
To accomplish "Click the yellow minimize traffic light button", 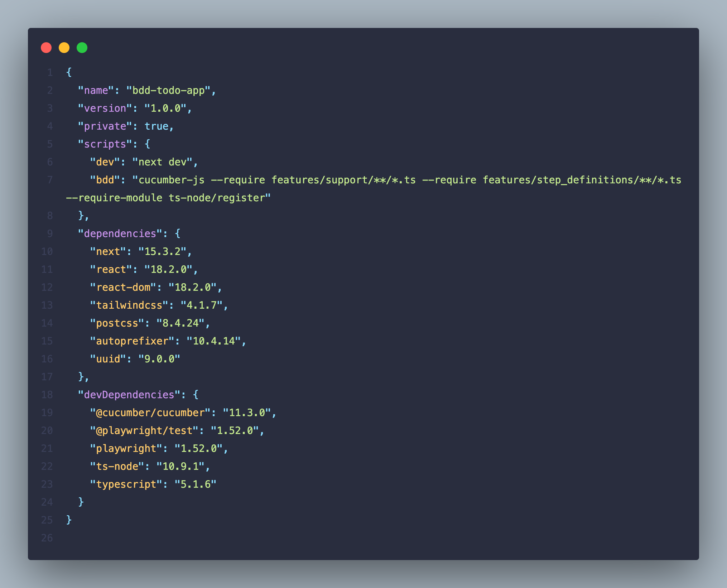I will (64, 47).
